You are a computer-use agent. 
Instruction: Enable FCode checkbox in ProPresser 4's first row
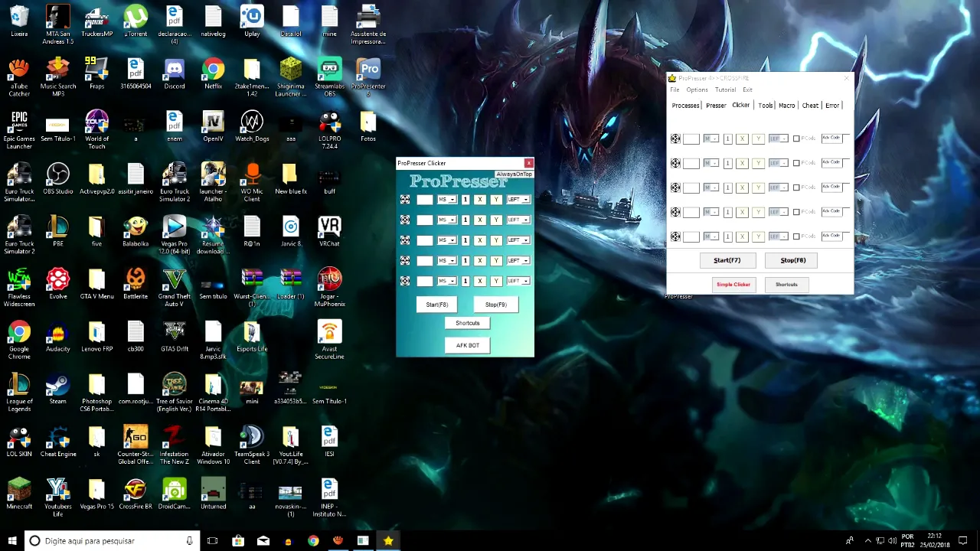796,139
